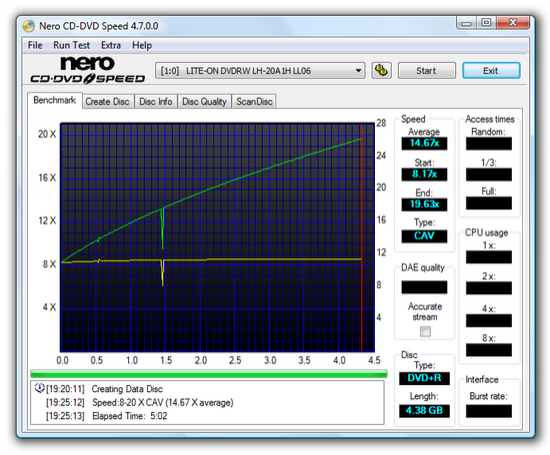Viewport: 550px width, 455px height.
Task: Click the DAE quality field
Action: click(424, 287)
